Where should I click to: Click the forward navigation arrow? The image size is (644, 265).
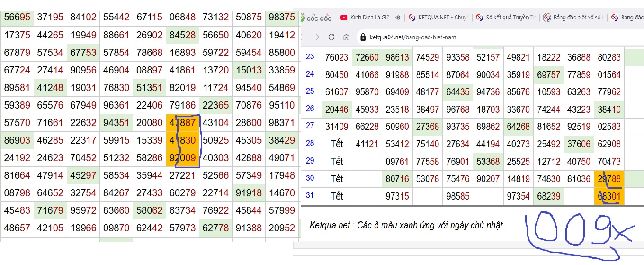[x=316, y=37]
